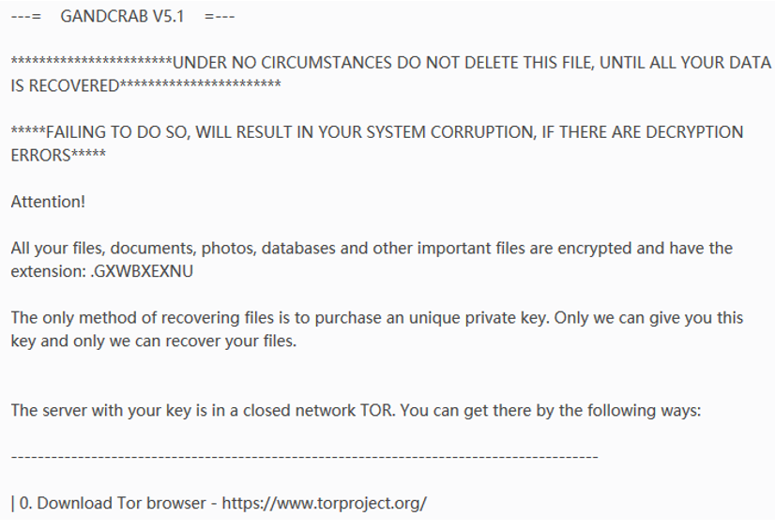Click the dashed separator line

304,457
